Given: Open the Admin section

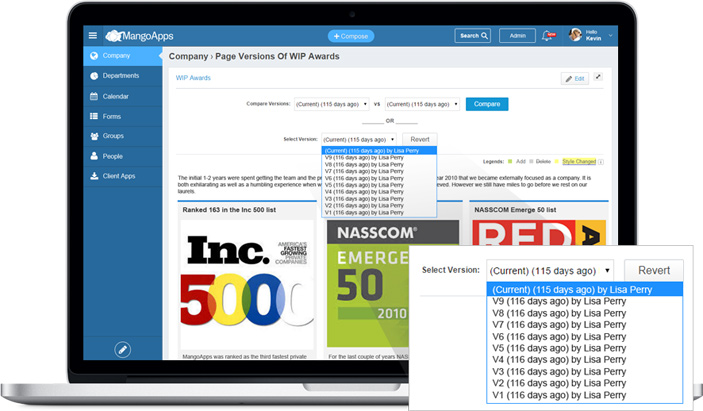Looking at the screenshot, I should [517, 36].
